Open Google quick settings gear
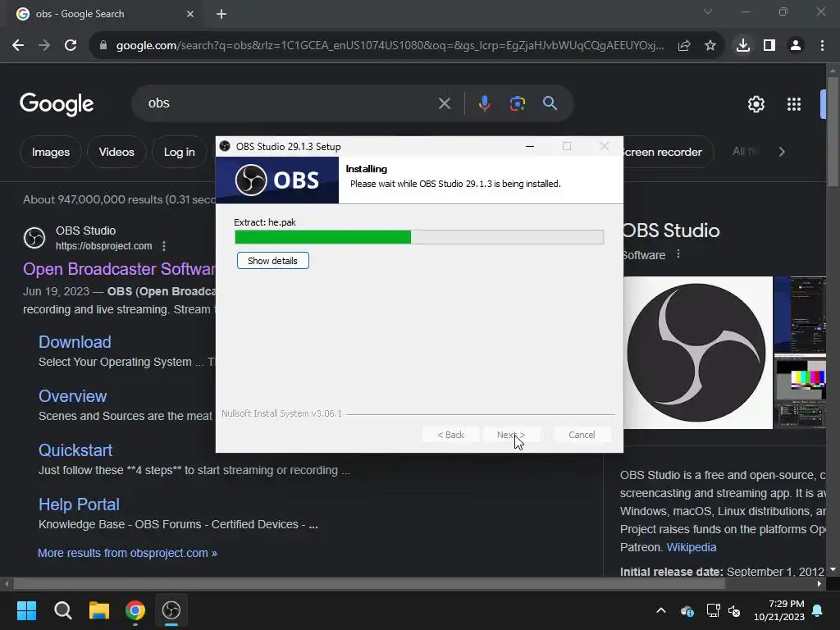 756,104
